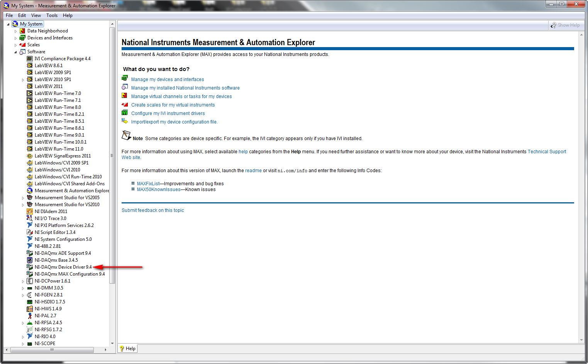The height and width of the screenshot is (364, 588).
Task: Click the Help tab question mark icon
Action: coord(122,349)
